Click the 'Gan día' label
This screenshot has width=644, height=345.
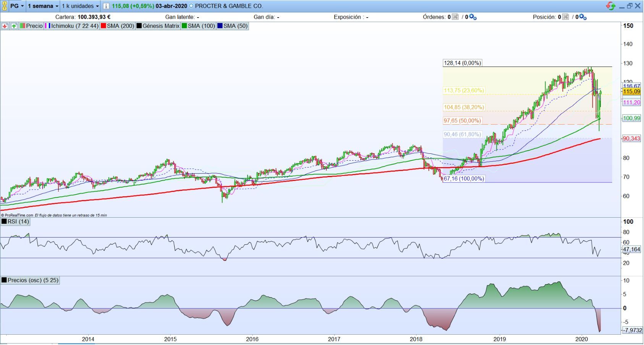265,17
